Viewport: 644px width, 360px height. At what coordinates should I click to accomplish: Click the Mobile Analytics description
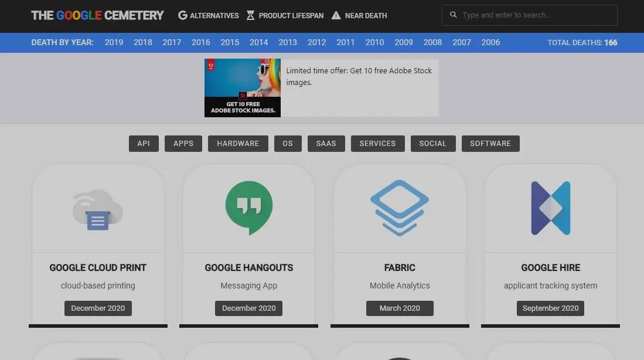pos(400,286)
